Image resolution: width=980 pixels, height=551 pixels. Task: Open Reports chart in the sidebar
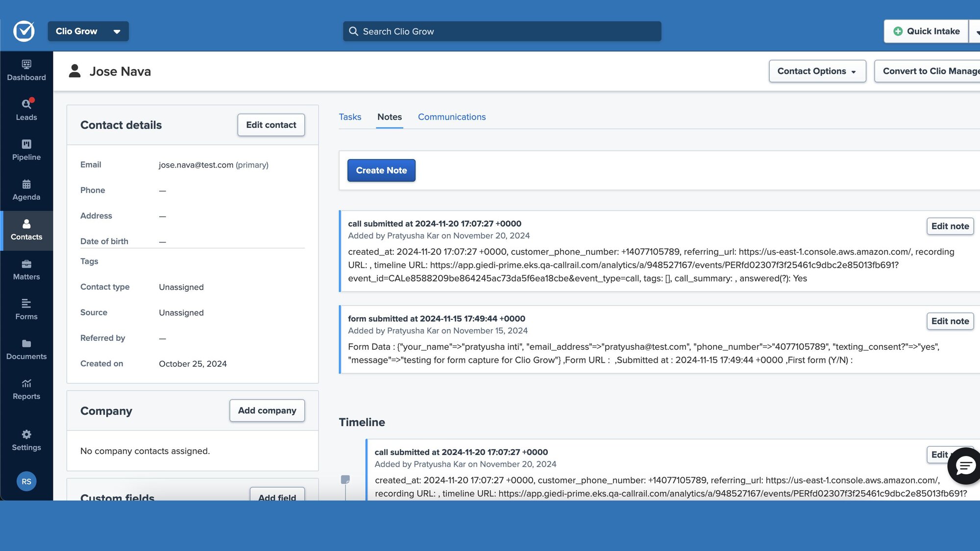(26, 389)
